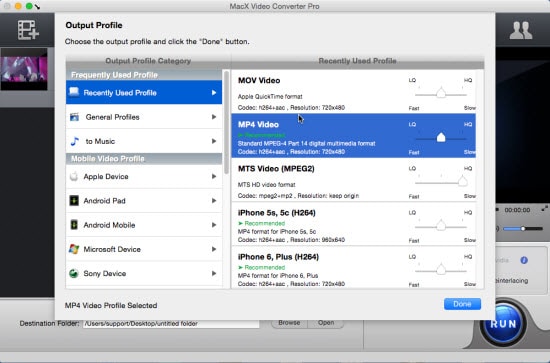Click the to Music note icon

[74, 141]
